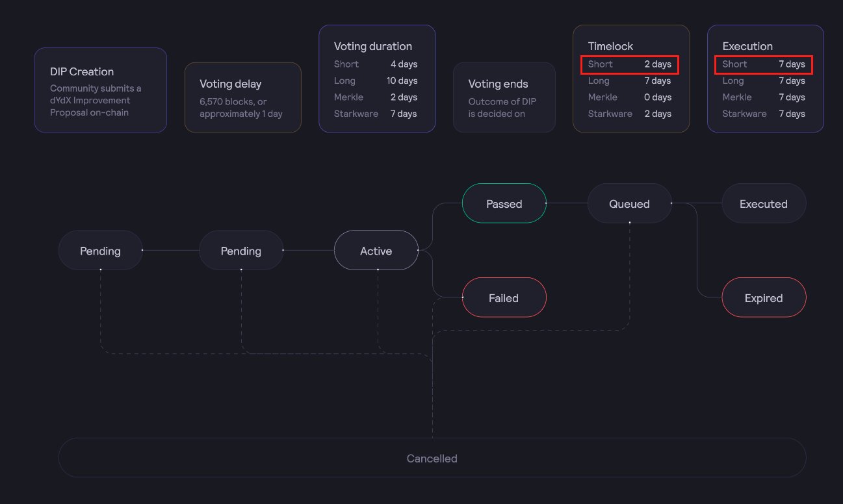Click the Expired state node
This screenshot has width=843, height=504.
764,297
